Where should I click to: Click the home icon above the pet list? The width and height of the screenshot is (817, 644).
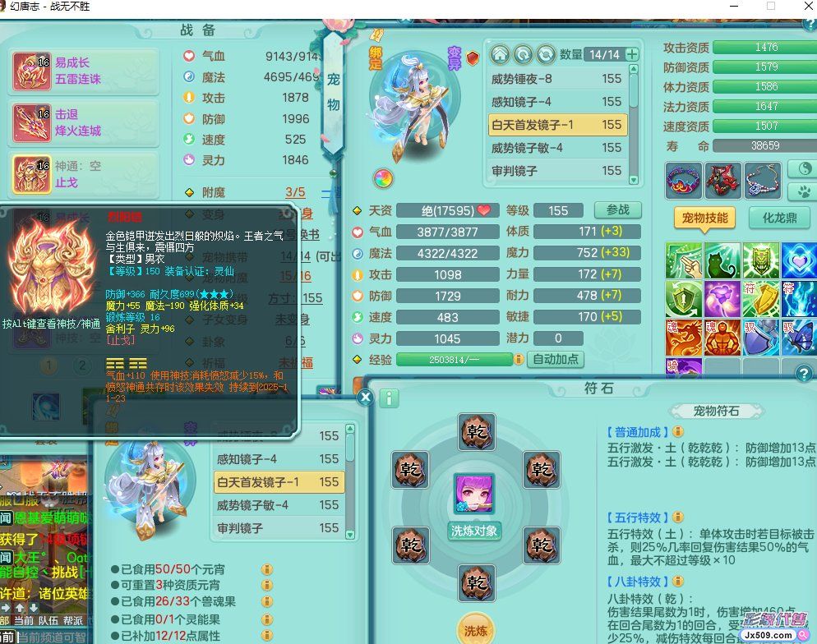[x=500, y=54]
